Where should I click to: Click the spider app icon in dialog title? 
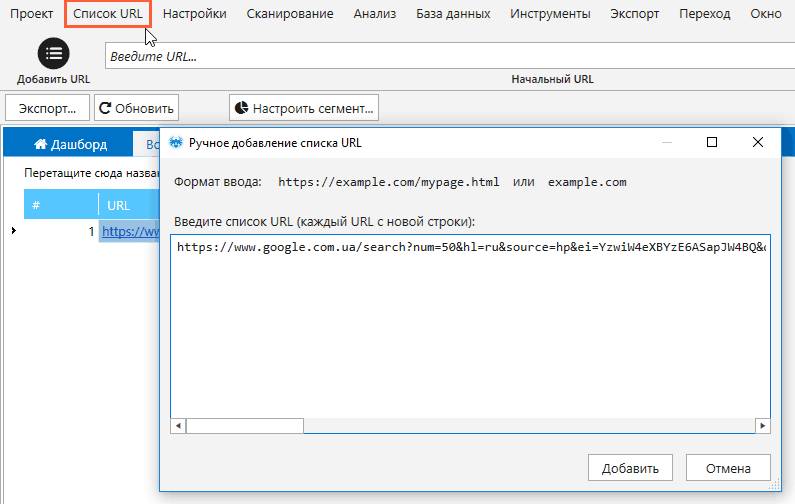[x=176, y=142]
